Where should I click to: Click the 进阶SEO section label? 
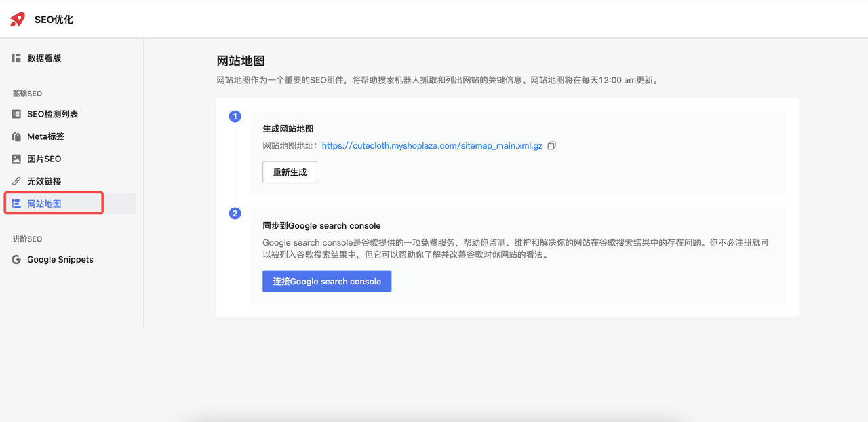(x=27, y=239)
